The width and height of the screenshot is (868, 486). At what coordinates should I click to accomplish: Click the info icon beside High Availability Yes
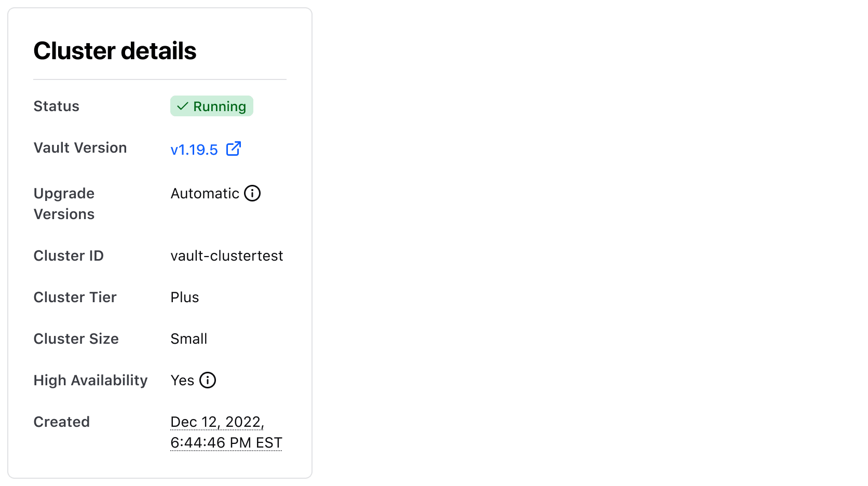pos(208,380)
